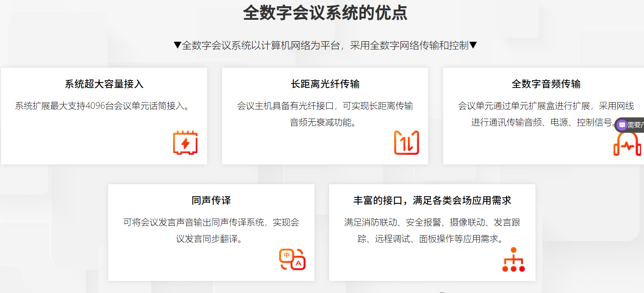Click the 同声传译 card title

coord(211,200)
